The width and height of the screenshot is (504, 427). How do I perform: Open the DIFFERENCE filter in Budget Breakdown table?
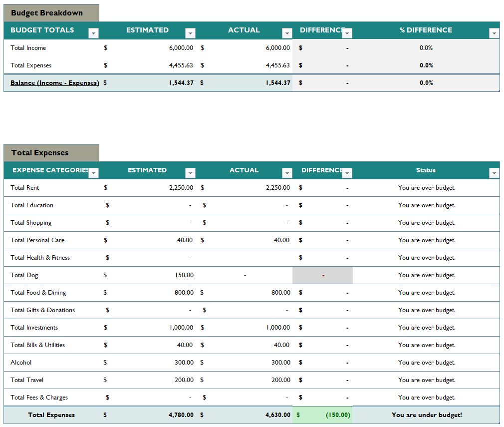347,33
